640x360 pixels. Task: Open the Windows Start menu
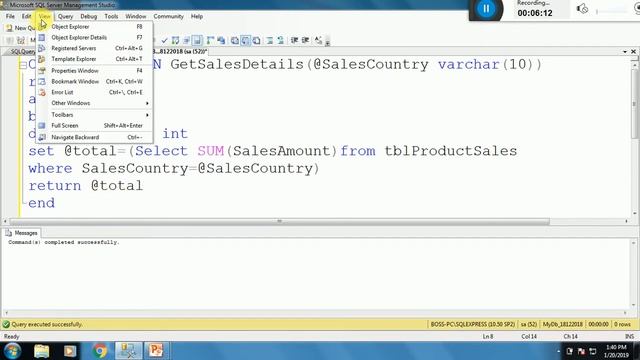pos(12,351)
